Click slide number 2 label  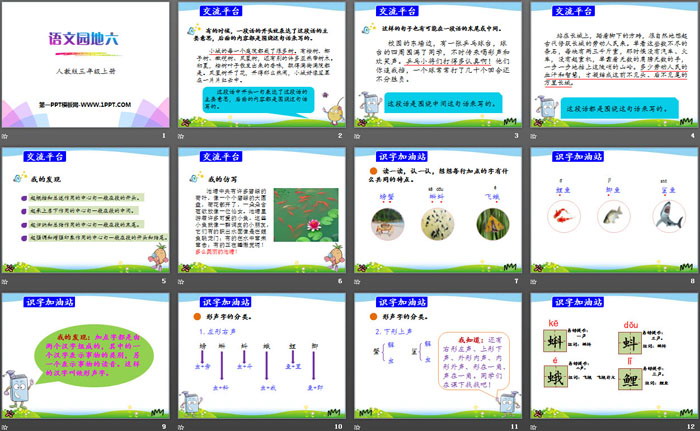pos(340,135)
